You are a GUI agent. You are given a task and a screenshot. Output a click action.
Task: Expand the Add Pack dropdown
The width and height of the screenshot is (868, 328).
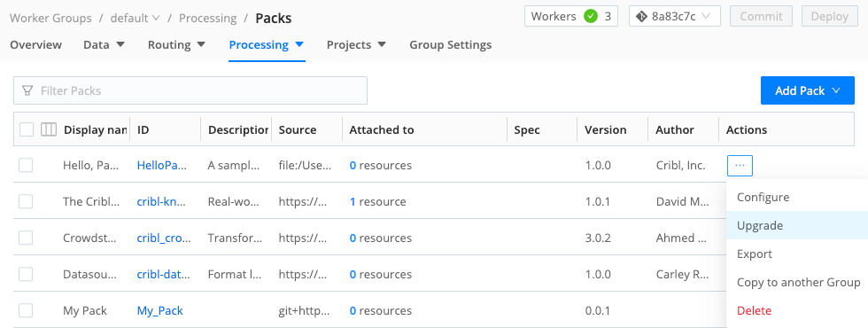pyautogui.click(x=808, y=90)
